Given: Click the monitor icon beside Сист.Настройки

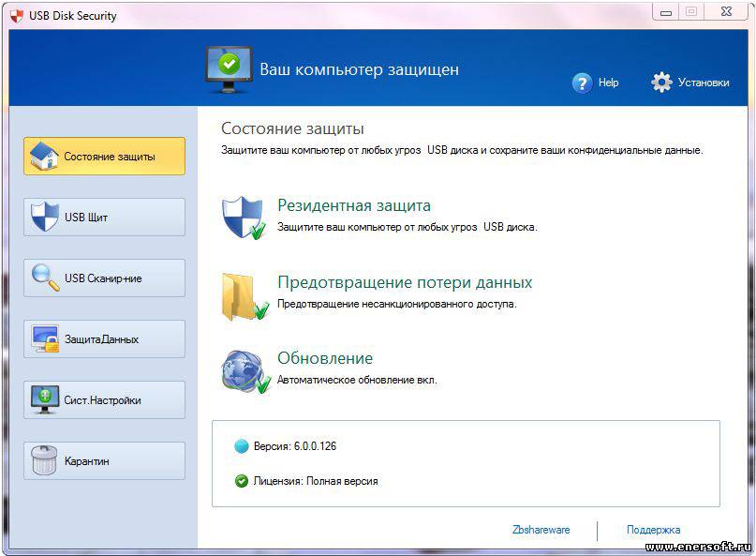Looking at the screenshot, I should pyautogui.click(x=44, y=399).
